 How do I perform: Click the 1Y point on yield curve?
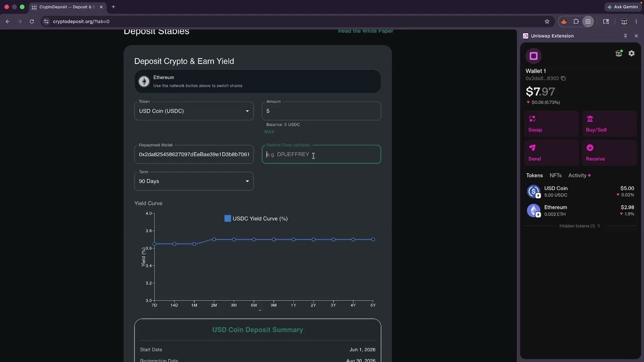click(x=294, y=239)
